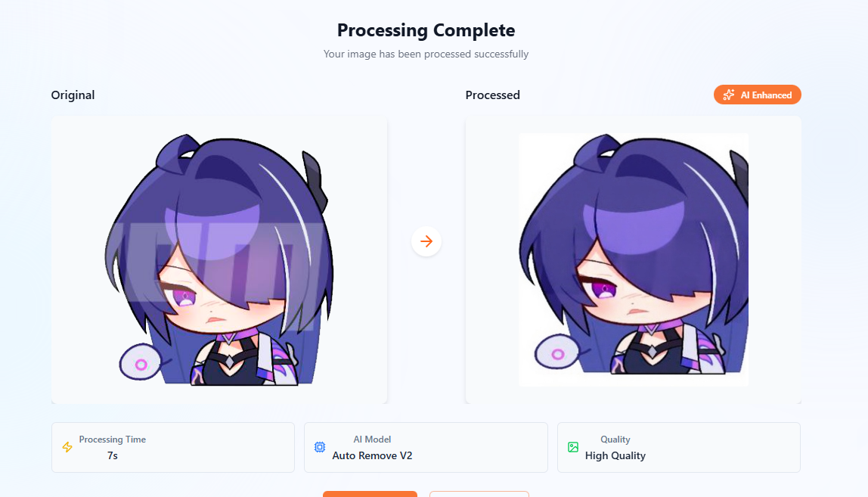Screen dimensions: 868x497
Task: Select the Original image preview
Action: tap(219, 260)
